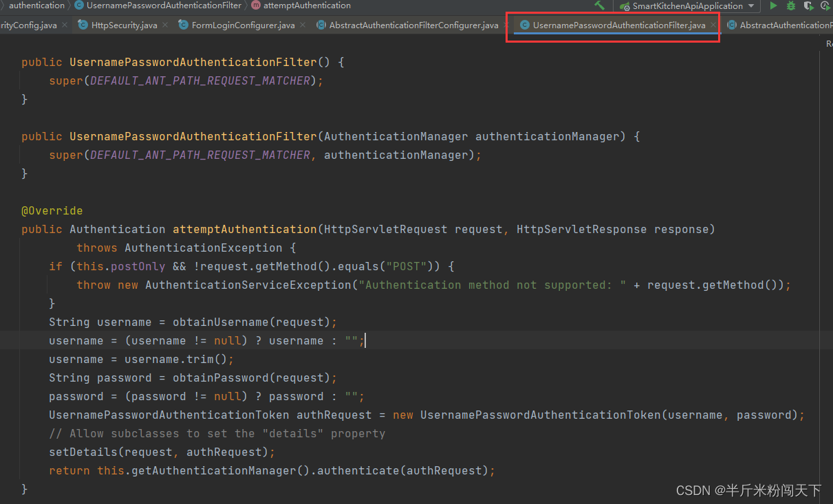Screen dimensions: 833x504
Task: Start the Debug bug icon
Action: pyautogui.click(x=790, y=6)
